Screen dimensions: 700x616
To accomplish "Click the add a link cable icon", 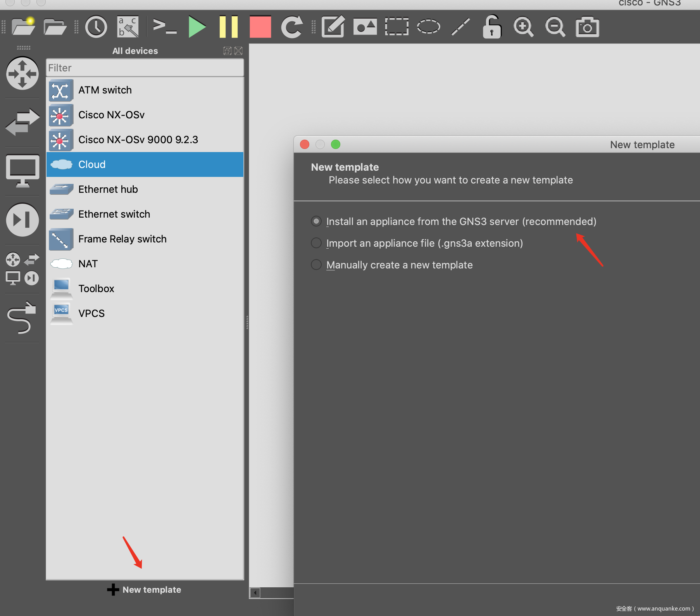I will 22,318.
